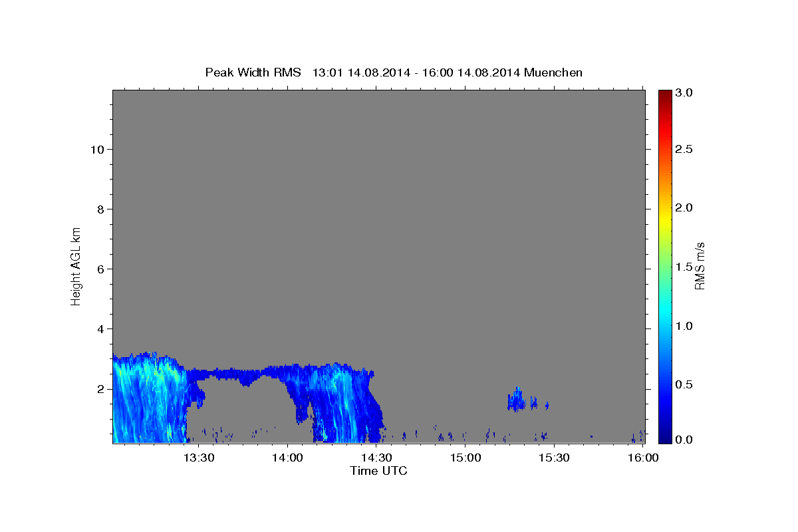Image resolution: width=798 pixels, height=532 pixels.
Task: Click the plot title 'Peak Width RMS'
Action: [x=253, y=72]
